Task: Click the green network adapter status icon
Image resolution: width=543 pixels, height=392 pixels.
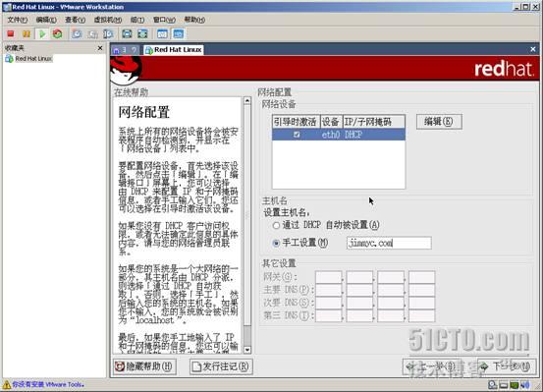Action: point(515,385)
